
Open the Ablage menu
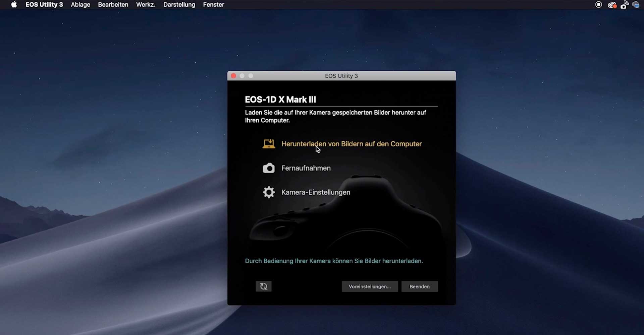click(x=80, y=5)
